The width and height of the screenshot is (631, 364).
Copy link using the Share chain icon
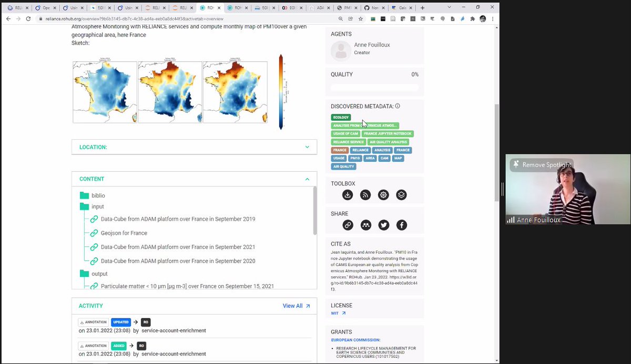coord(348,225)
